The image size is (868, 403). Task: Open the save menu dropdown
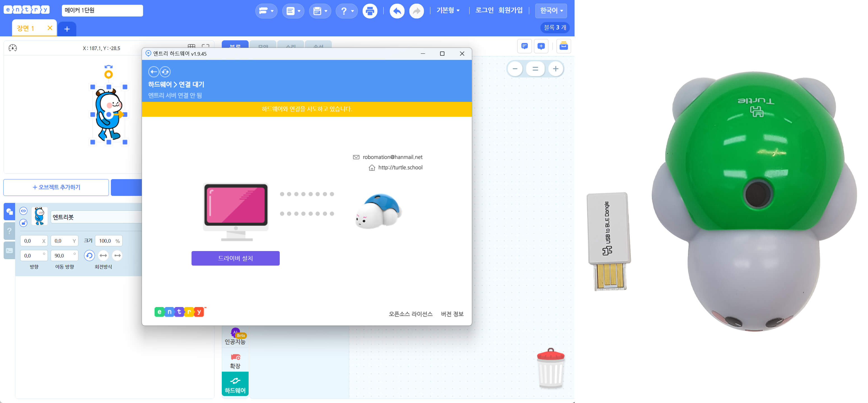320,11
